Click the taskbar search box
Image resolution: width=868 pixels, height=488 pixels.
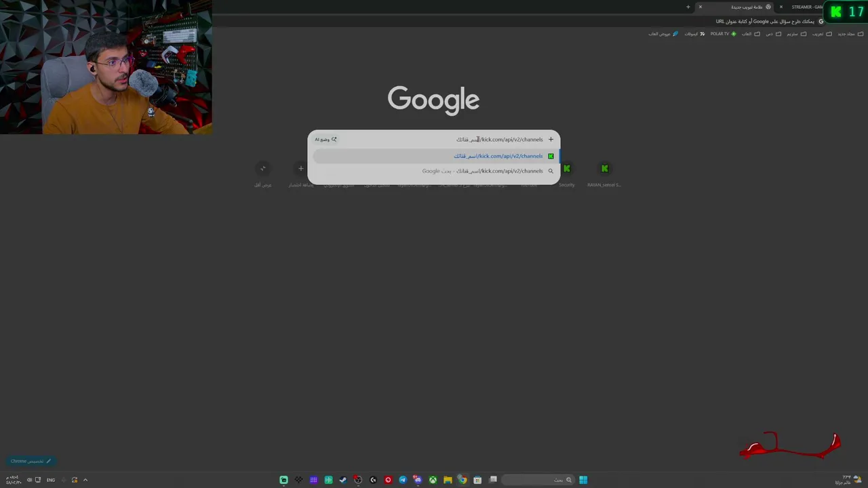[538, 480]
